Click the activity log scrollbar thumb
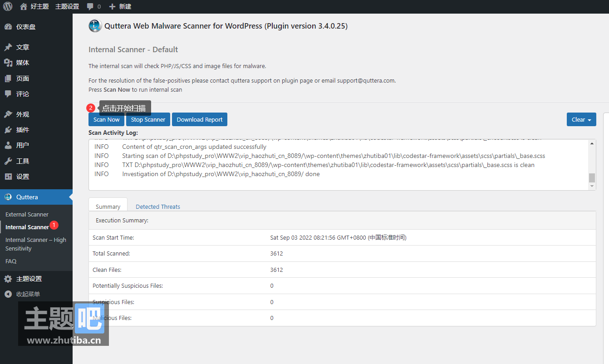This screenshot has width=609, height=364. point(592,177)
